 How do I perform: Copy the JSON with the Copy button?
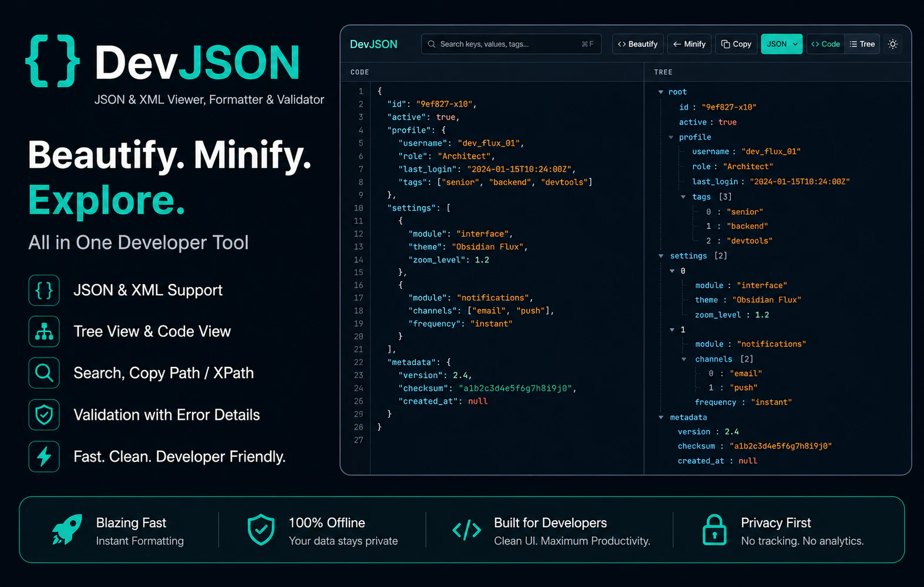(x=737, y=44)
